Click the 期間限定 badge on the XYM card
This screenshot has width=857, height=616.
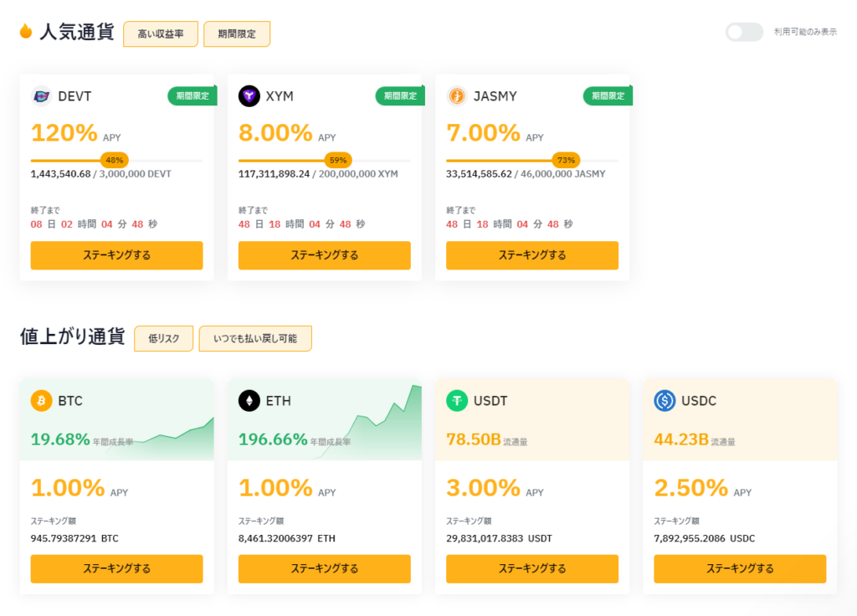[400, 95]
